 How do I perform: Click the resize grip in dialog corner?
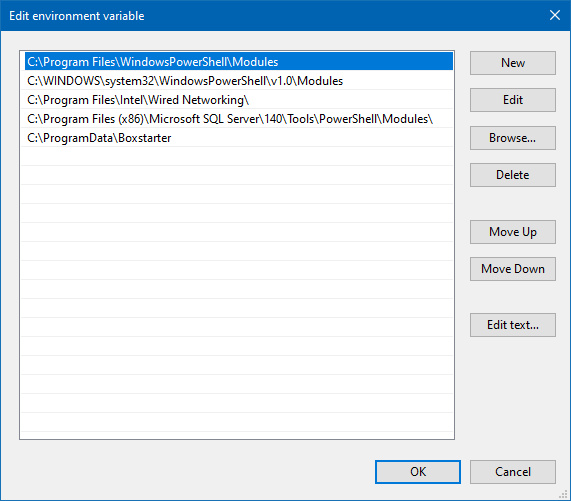[564, 494]
